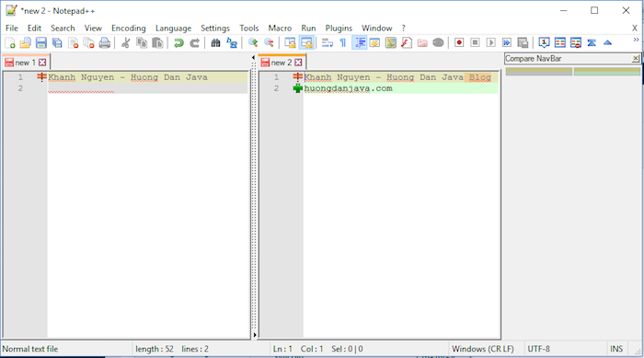644x358 pixels.
Task: Click the grey monitoring icon
Action: tap(438, 42)
